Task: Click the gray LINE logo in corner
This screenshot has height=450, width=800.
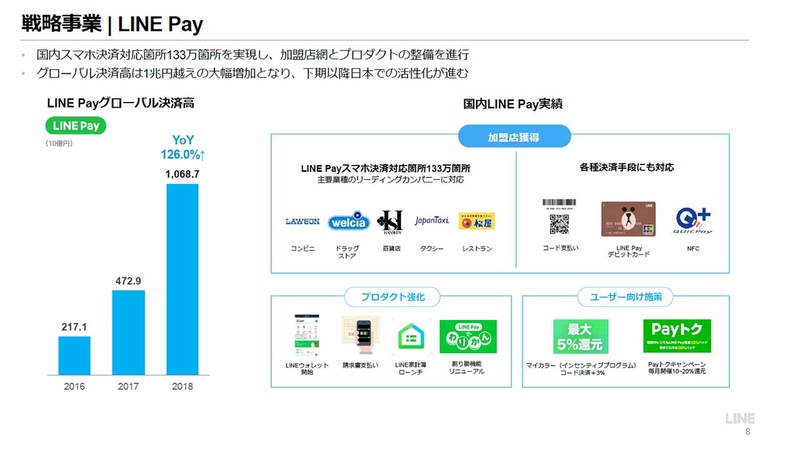Action: click(740, 419)
